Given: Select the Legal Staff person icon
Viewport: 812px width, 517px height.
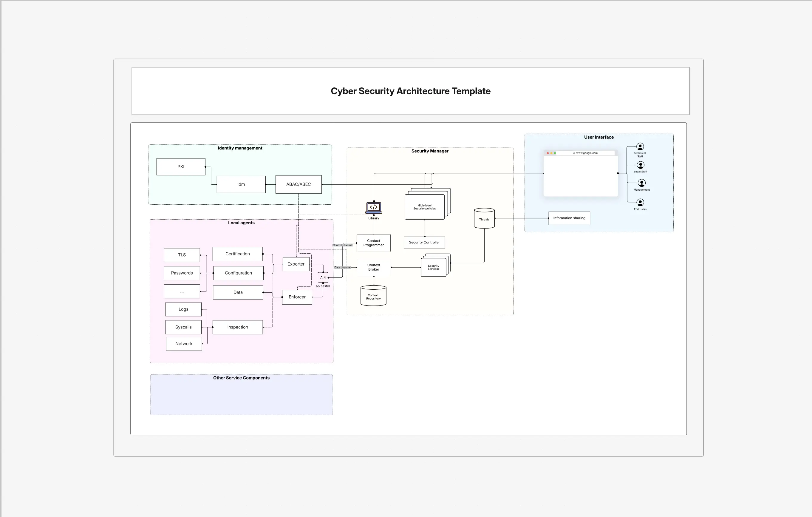Looking at the screenshot, I should click(x=640, y=165).
